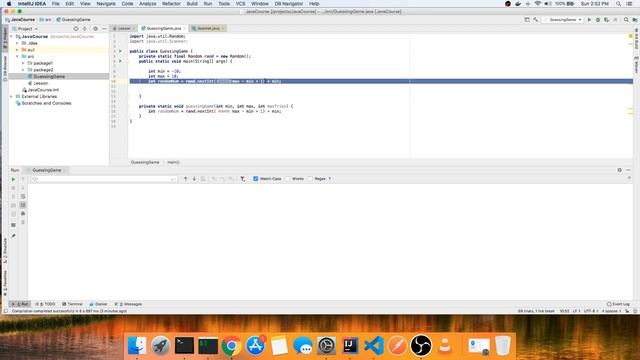Expand package2 node

23,70
